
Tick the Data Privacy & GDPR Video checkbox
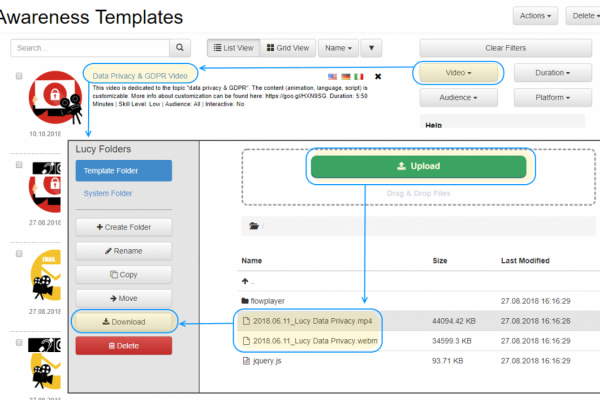tap(19, 76)
